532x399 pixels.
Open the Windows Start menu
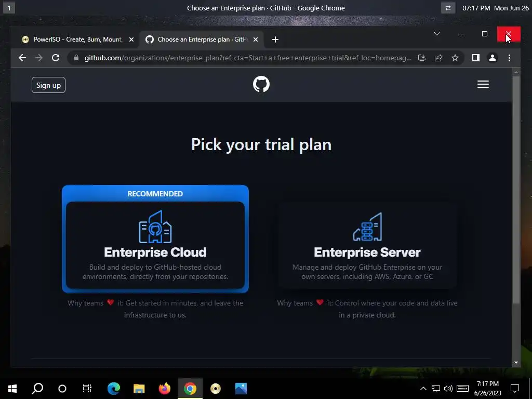point(12,389)
